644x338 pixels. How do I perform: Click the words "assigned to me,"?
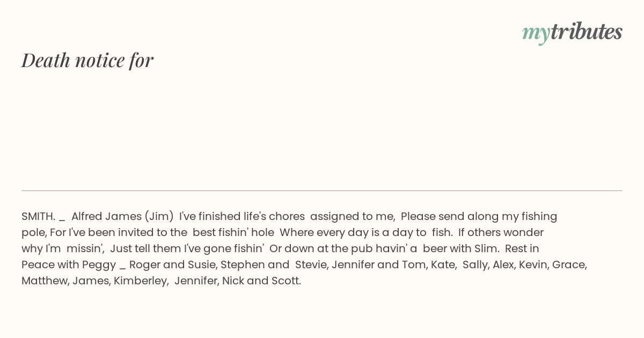(353, 216)
